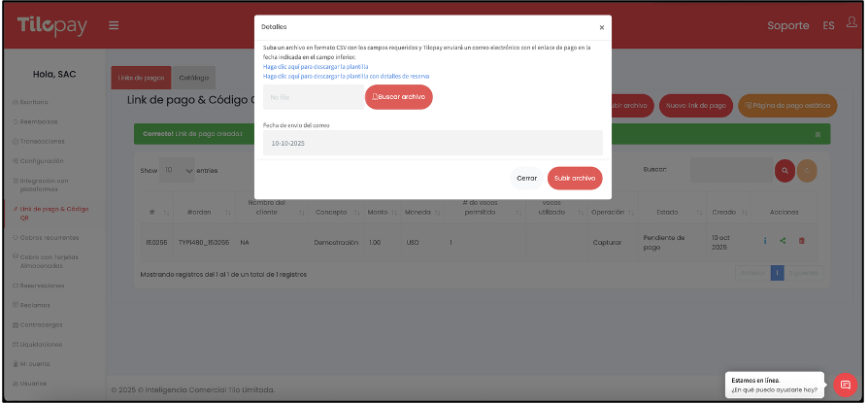868x404 pixels.
Task: Click the red trash delete icon
Action: coord(801,242)
